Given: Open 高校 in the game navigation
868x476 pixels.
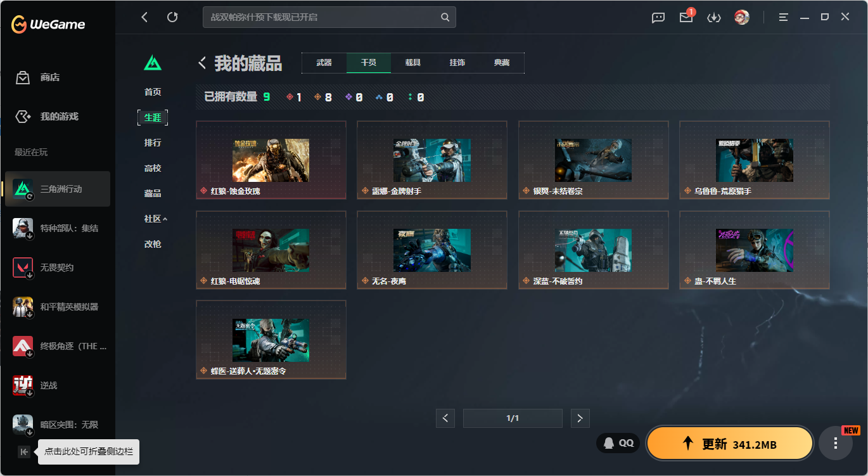Looking at the screenshot, I should (153, 168).
